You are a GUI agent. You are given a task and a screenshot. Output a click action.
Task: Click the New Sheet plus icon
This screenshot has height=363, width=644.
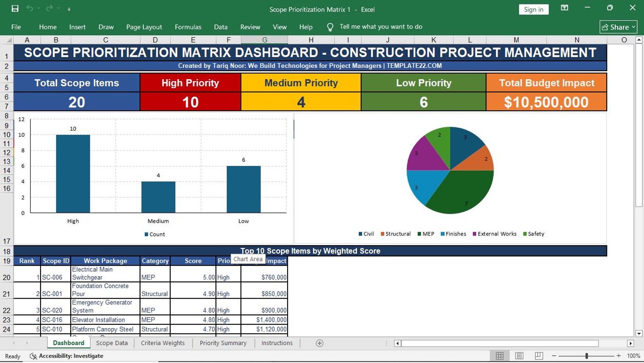pyautogui.click(x=320, y=343)
